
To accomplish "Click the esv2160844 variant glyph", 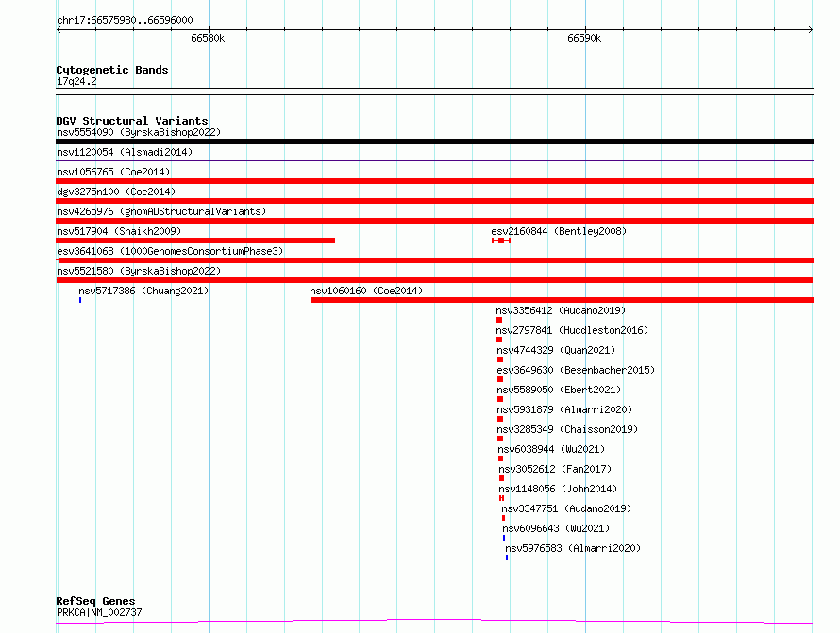I will 501,241.
